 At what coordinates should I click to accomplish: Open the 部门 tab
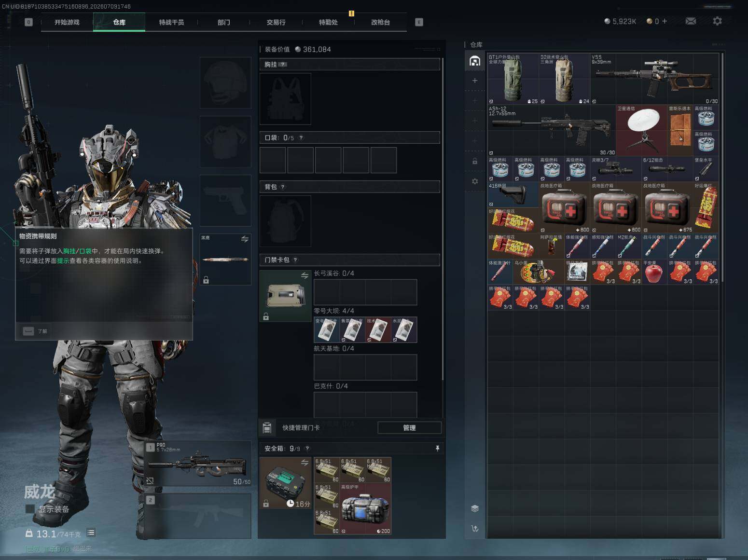coord(223,22)
